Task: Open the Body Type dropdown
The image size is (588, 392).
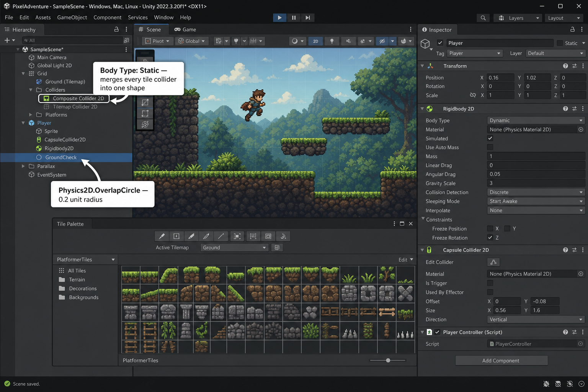Action: [x=536, y=121]
